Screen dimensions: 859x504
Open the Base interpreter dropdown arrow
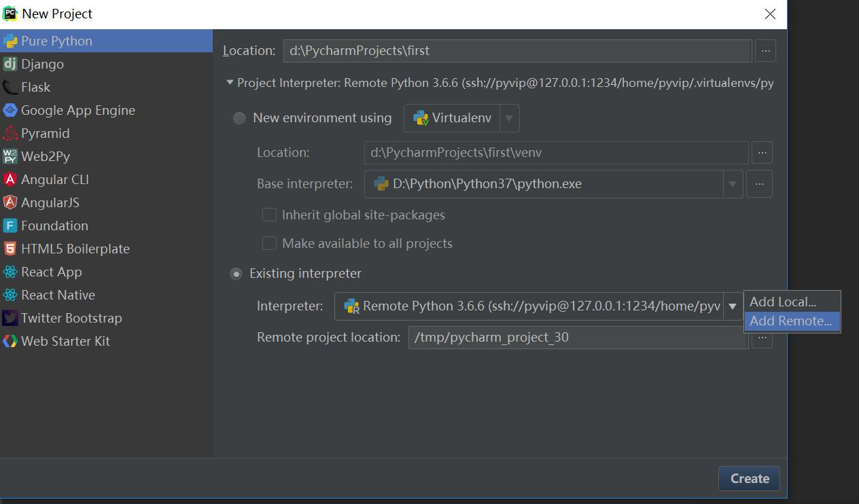[x=733, y=184]
